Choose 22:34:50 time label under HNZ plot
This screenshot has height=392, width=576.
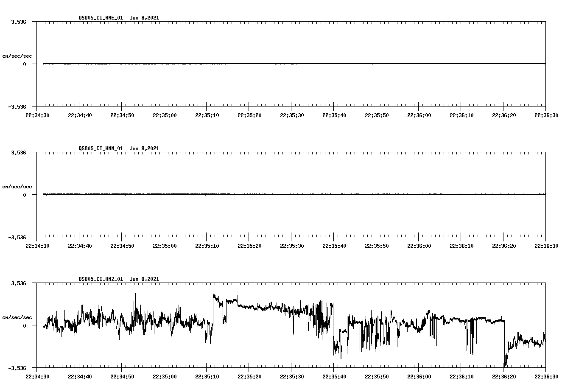pos(122,377)
